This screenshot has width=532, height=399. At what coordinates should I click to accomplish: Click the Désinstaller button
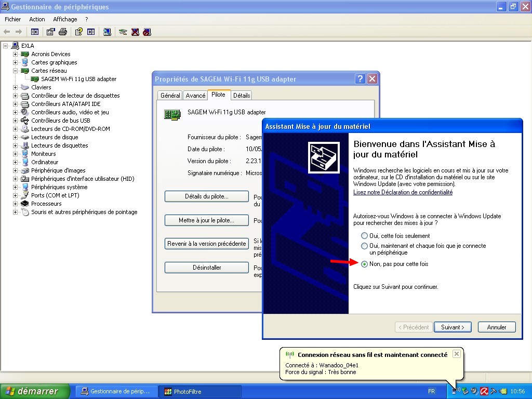207,268
